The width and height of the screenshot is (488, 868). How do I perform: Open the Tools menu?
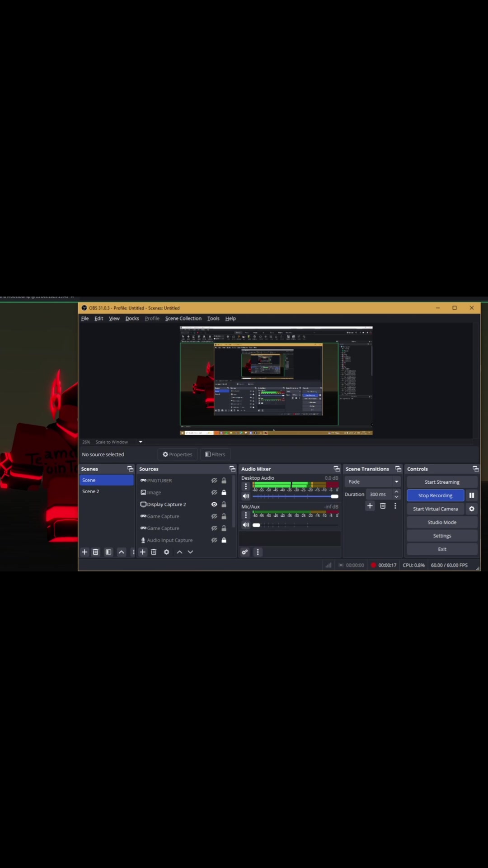tap(213, 319)
